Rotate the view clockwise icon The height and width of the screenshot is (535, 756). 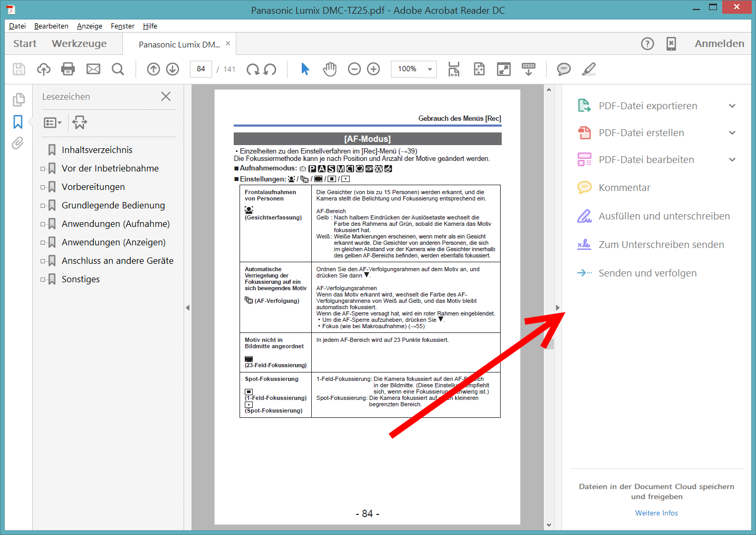tap(253, 69)
